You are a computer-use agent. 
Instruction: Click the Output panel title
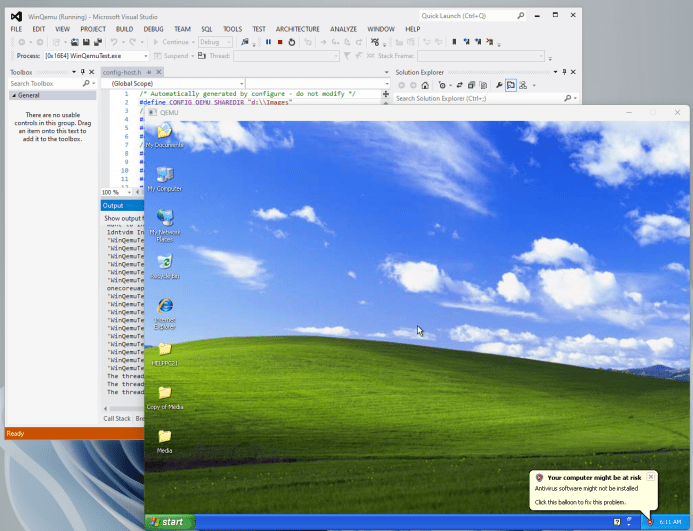pyautogui.click(x=113, y=206)
